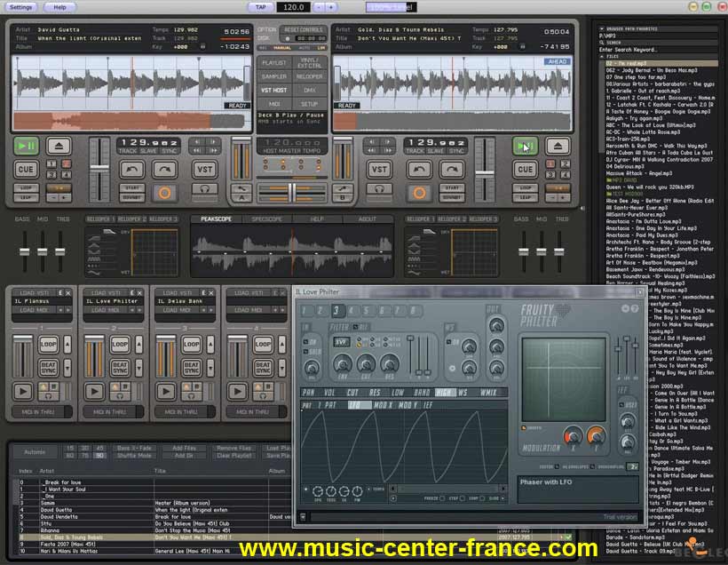The image size is (728, 565).
Task: Click LOAD VSTi on slot 1 (IL Flangus)
Action: (x=34, y=293)
